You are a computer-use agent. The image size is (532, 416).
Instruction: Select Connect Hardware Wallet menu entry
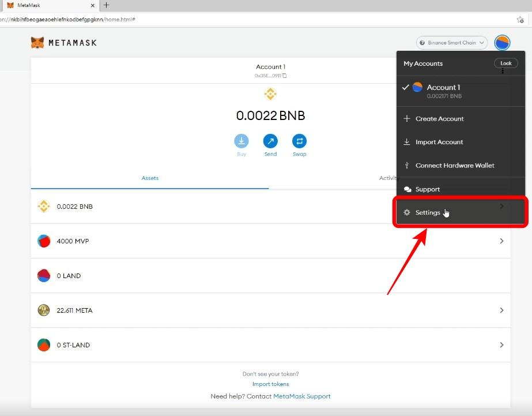pos(461,166)
